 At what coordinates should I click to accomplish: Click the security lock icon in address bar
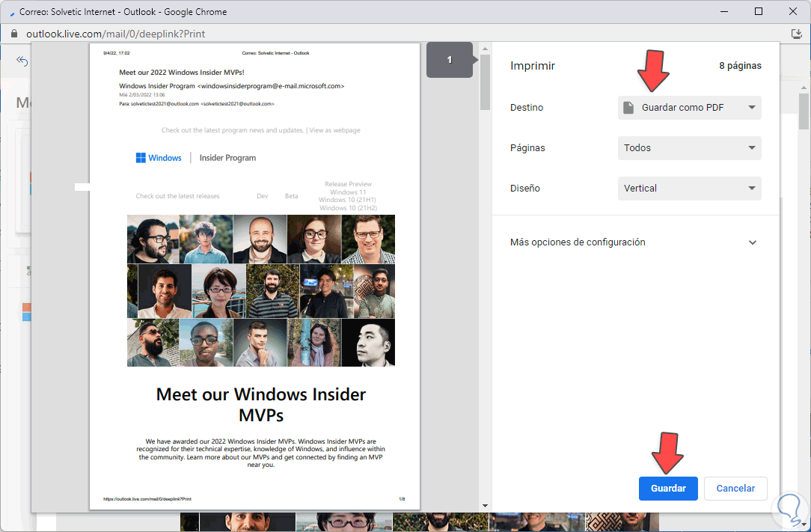(15, 34)
